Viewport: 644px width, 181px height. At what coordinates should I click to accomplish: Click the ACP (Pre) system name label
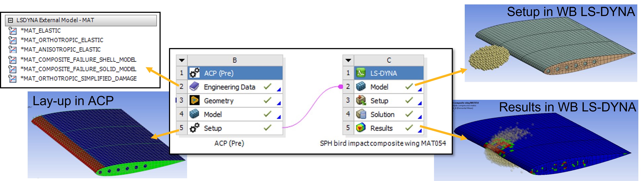click(x=229, y=143)
